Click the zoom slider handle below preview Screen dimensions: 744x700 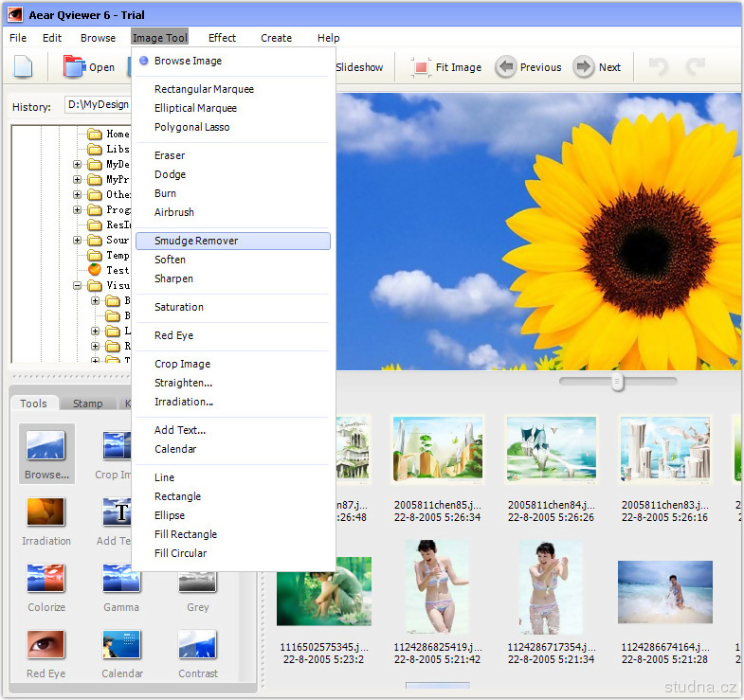(617, 382)
